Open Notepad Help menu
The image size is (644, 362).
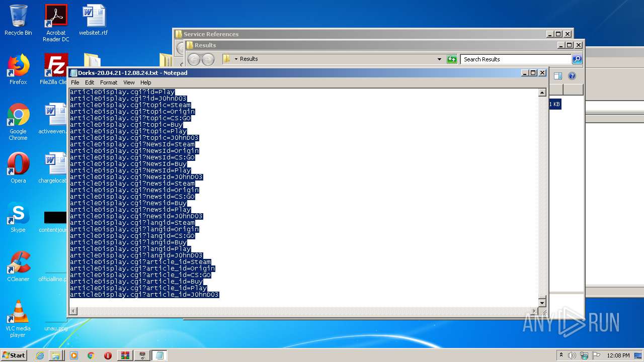(x=145, y=82)
